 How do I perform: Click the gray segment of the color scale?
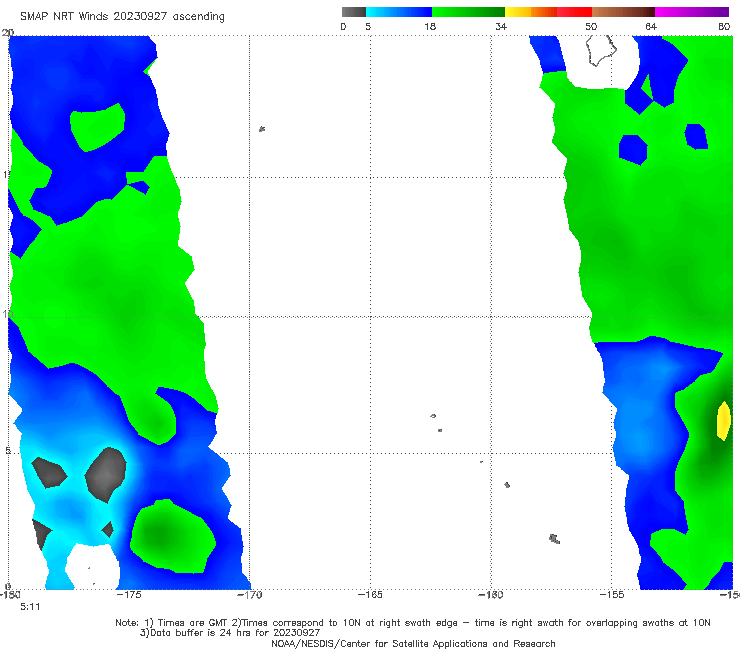354,12
